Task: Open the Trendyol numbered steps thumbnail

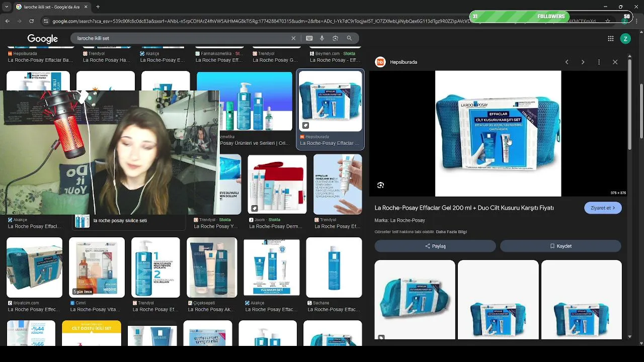Action: (x=155, y=267)
